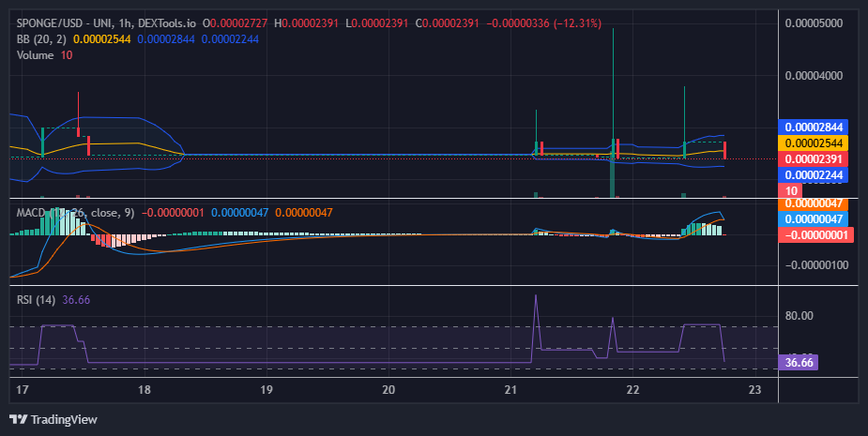This screenshot has height=436, width=868.
Task: Click the red 0.00002391 current price tag
Action: pos(814,159)
